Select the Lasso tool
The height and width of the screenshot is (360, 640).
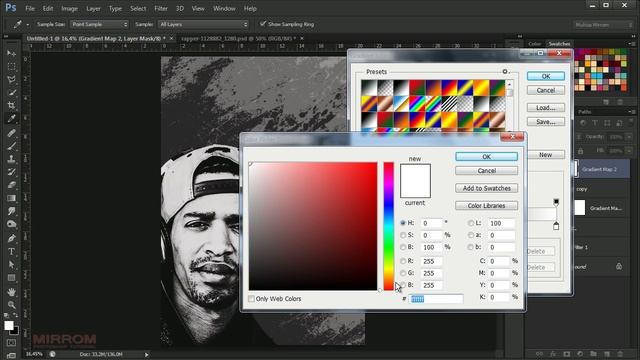[x=11, y=79]
